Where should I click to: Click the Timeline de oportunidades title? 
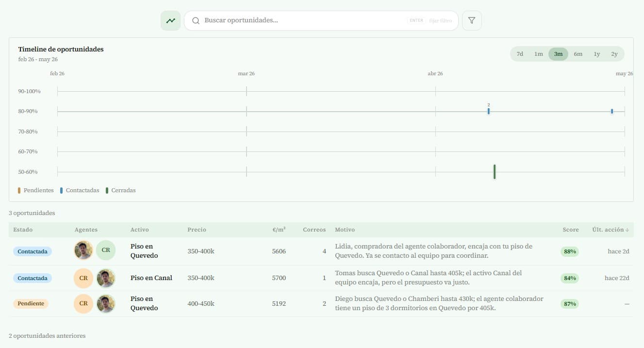tap(61, 49)
